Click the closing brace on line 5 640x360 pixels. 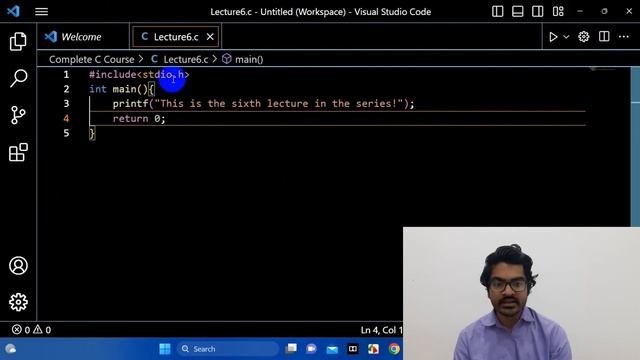tap(92, 133)
